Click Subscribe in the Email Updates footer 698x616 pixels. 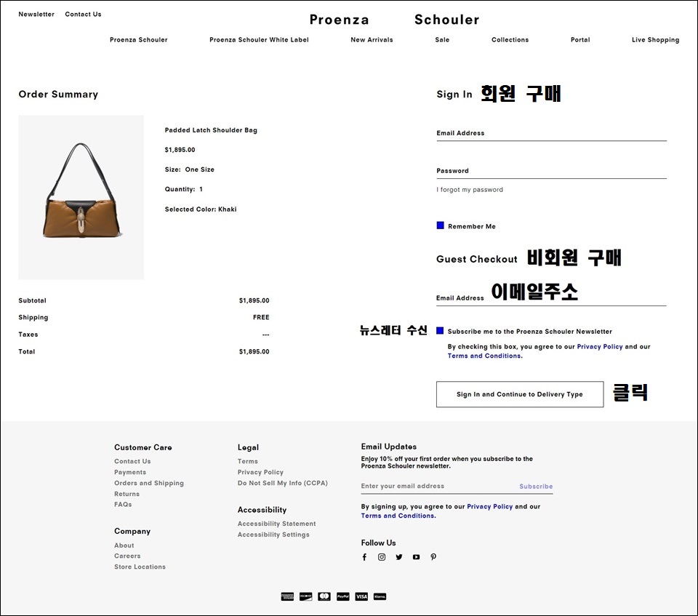pyautogui.click(x=536, y=487)
